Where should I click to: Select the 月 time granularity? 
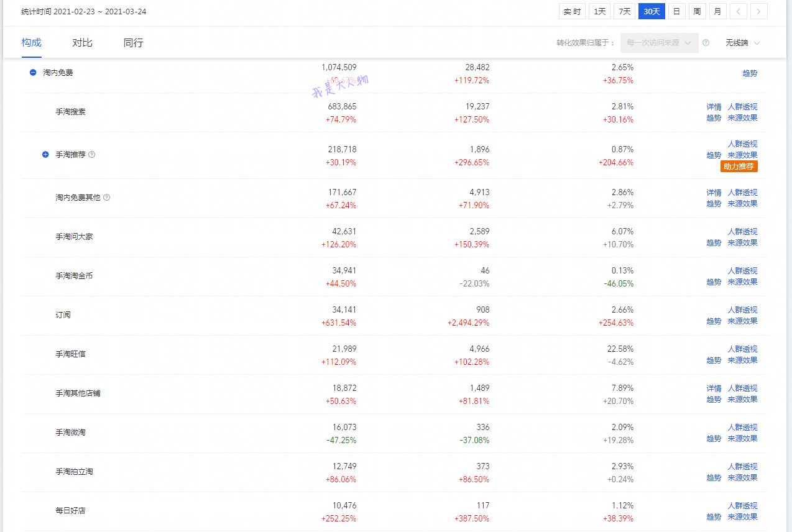tap(718, 11)
